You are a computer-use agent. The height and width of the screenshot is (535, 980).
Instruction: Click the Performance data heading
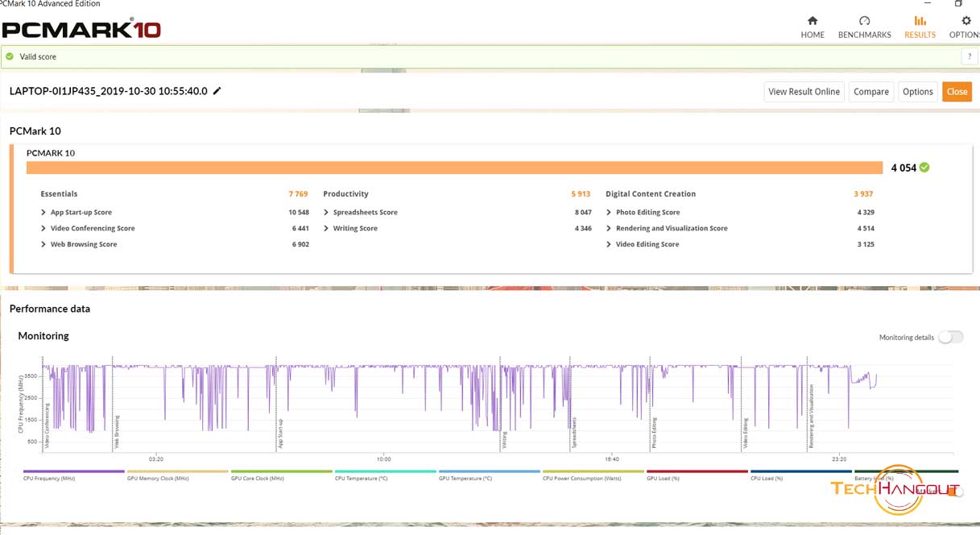[50, 309]
